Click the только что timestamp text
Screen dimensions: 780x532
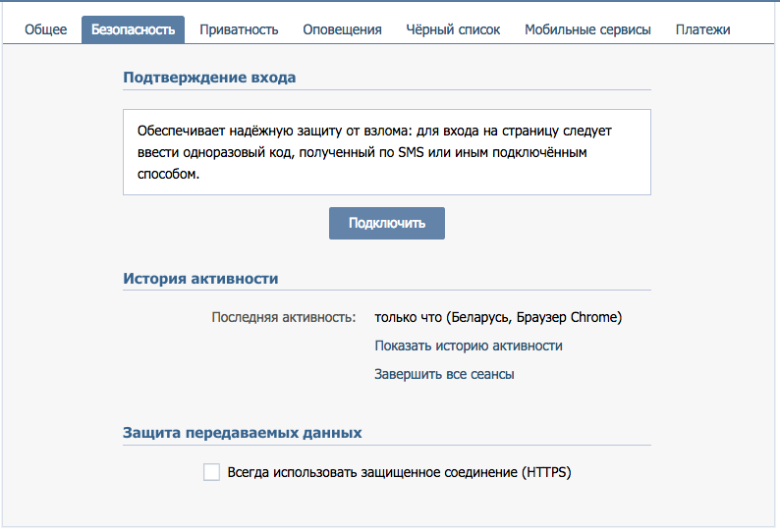point(408,317)
